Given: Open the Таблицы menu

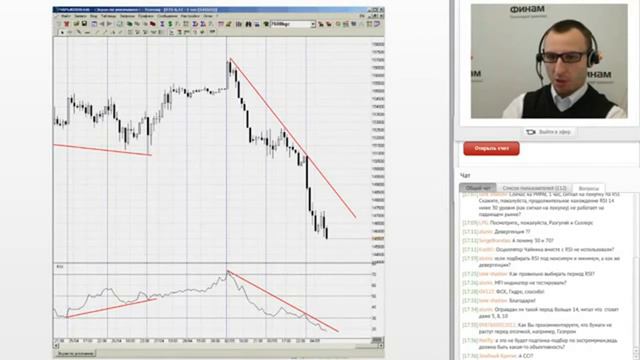Looking at the screenshot, I should 109,16.
